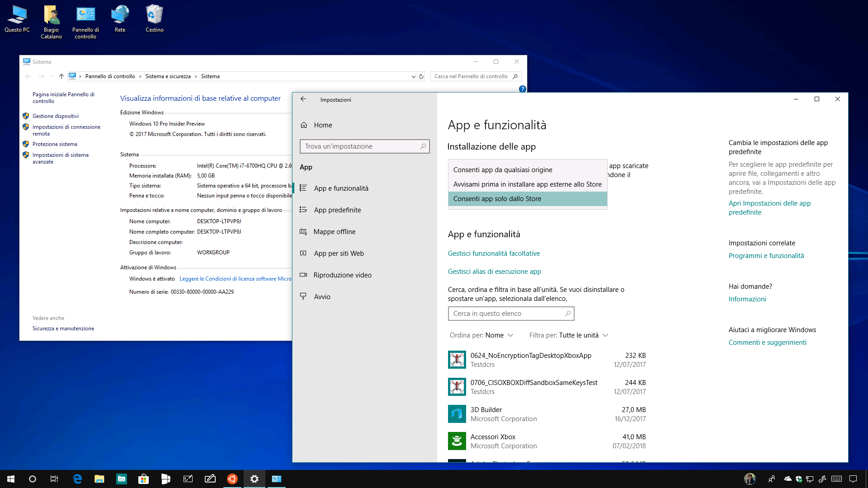Select 0624_NoEncryptionTagDesktopXboxApp app icon
Image resolution: width=868 pixels, height=488 pixels.
click(457, 360)
